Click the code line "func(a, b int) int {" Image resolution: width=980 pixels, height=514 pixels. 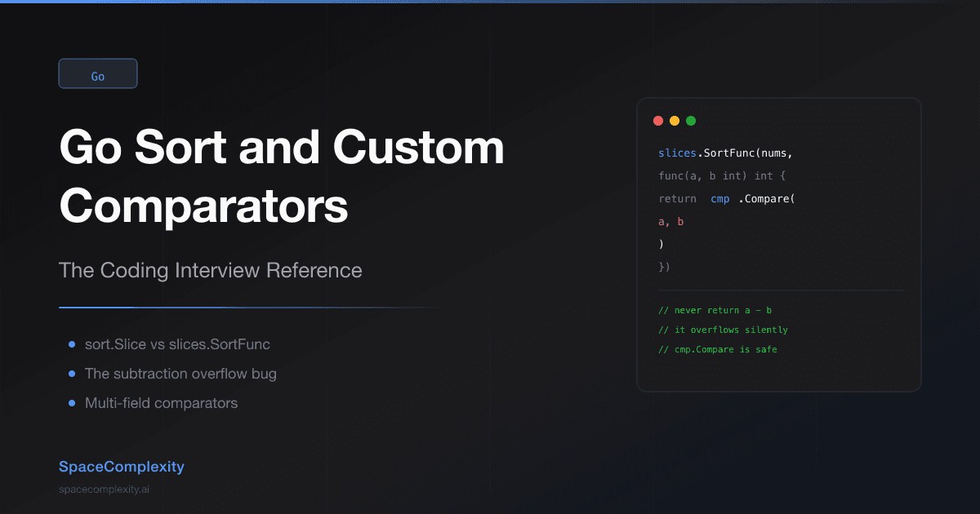click(722, 175)
